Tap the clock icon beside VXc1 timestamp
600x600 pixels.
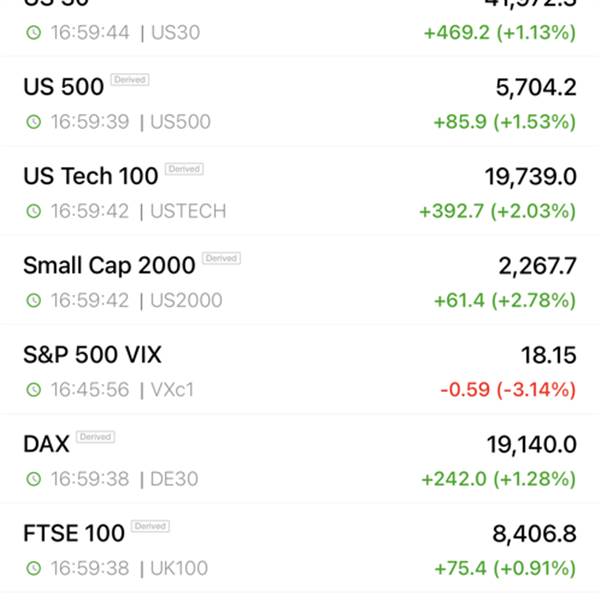click(x=34, y=390)
